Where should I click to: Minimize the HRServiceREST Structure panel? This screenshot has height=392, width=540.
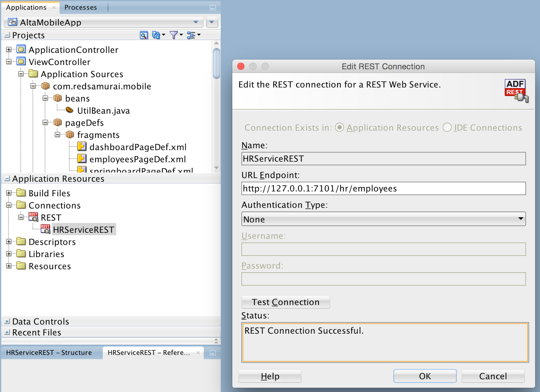pos(213,353)
